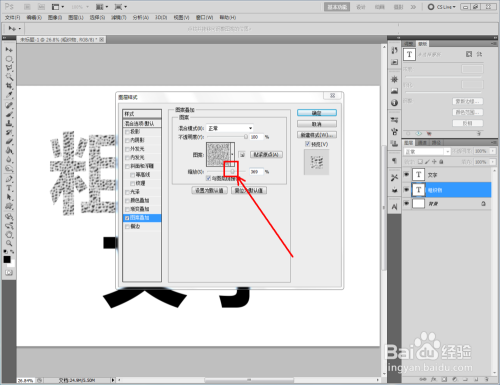Uncheck the 图案叠加 pattern overlay checkbox
This screenshot has width=500, height=385.
pos(127,218)
